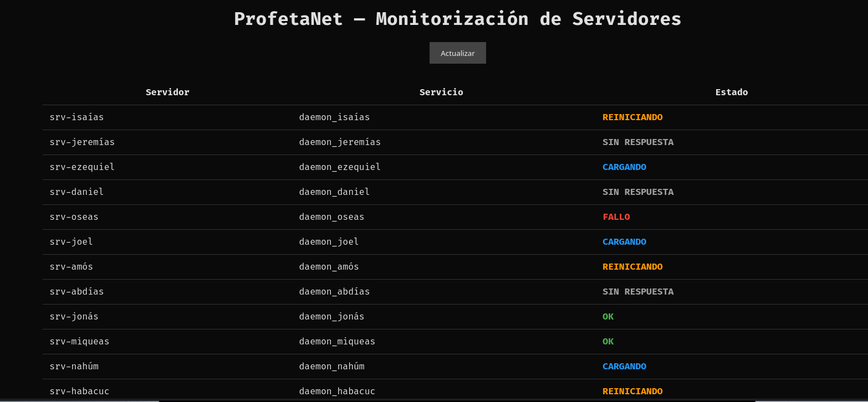Click the Servicio column header
868x402 pixels.
441,92
